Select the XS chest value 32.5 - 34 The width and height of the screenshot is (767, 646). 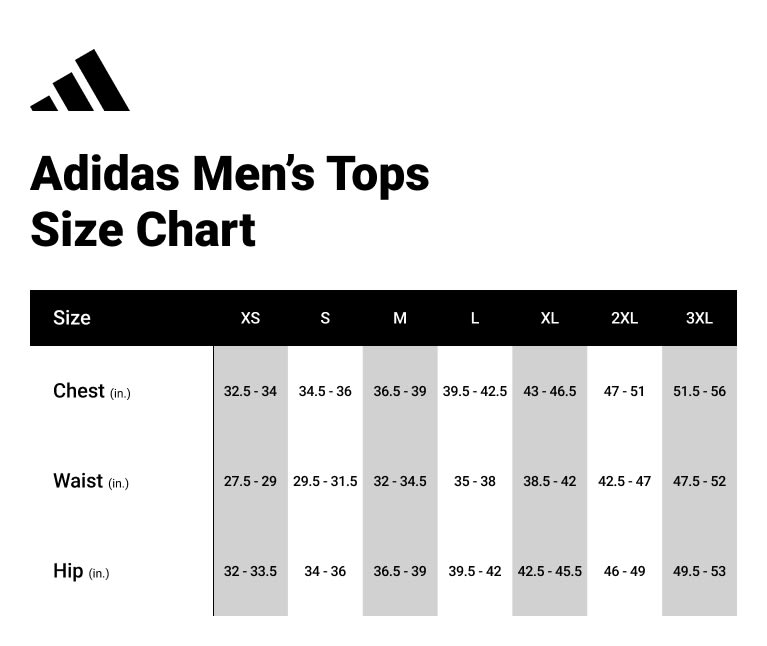pos(250,391)
